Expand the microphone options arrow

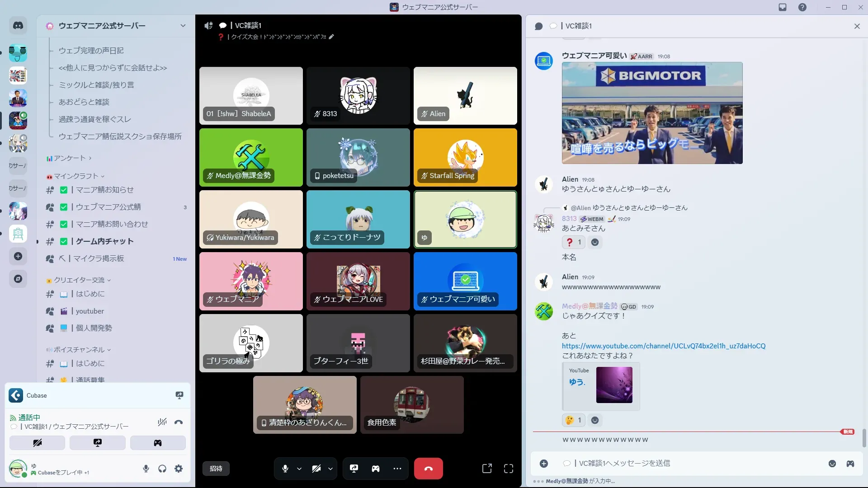[x=299, y=469]
